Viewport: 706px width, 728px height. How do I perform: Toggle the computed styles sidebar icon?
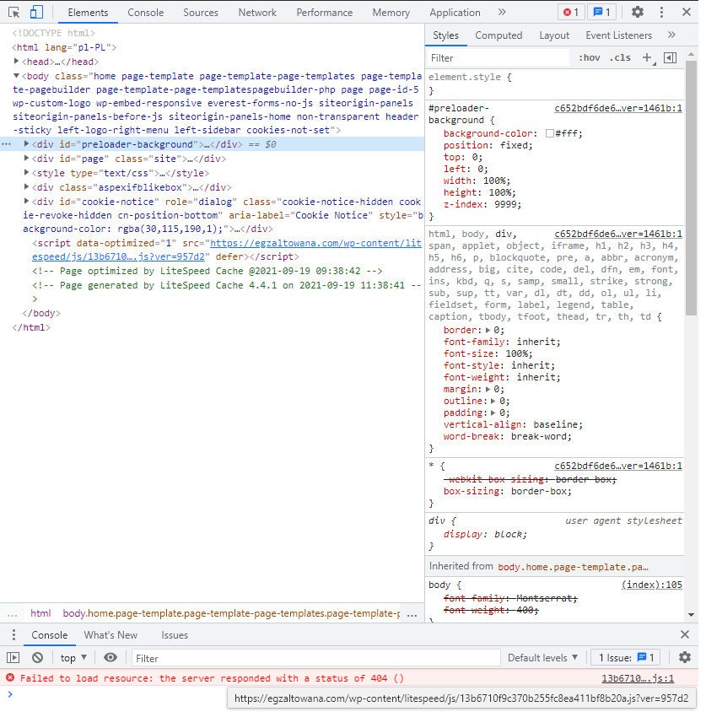click(x=671, y=57)
